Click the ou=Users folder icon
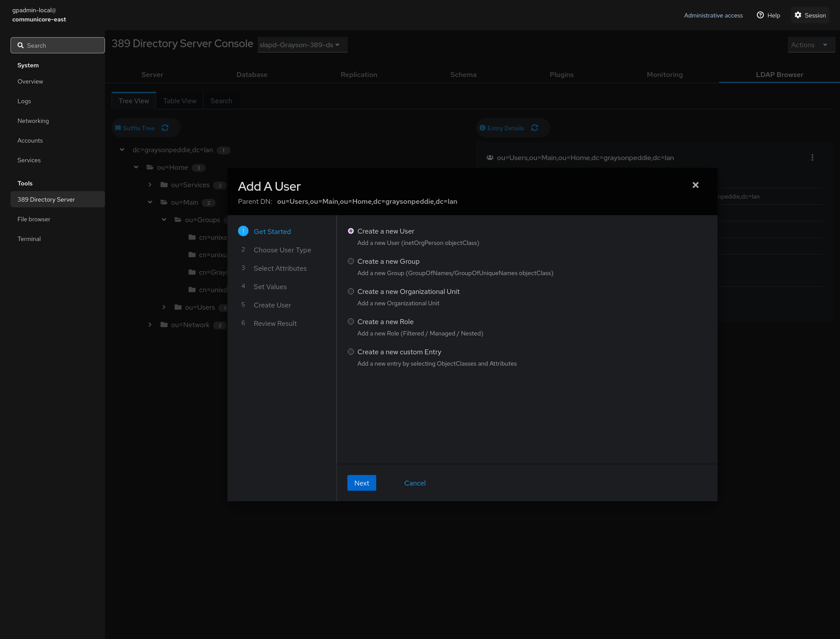Image resolution: width=840 pixels, height=639 pixels. [x=178, y=307]
